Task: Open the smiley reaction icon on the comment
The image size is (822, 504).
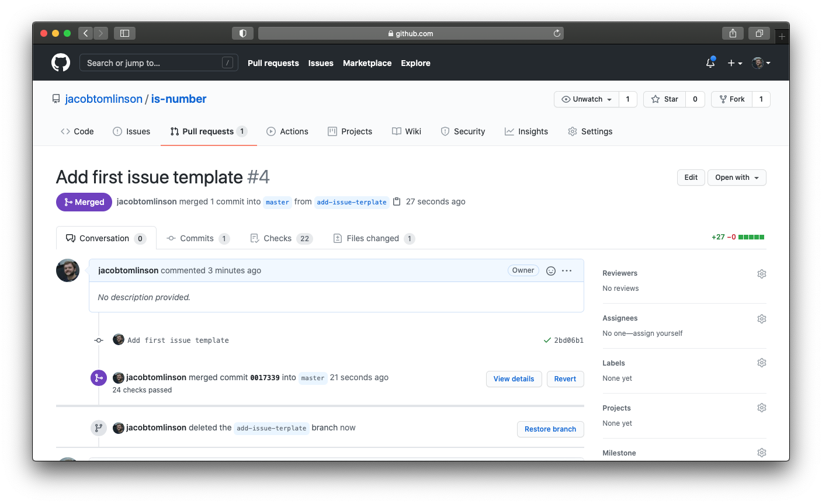Action: (x=550, y=270)
